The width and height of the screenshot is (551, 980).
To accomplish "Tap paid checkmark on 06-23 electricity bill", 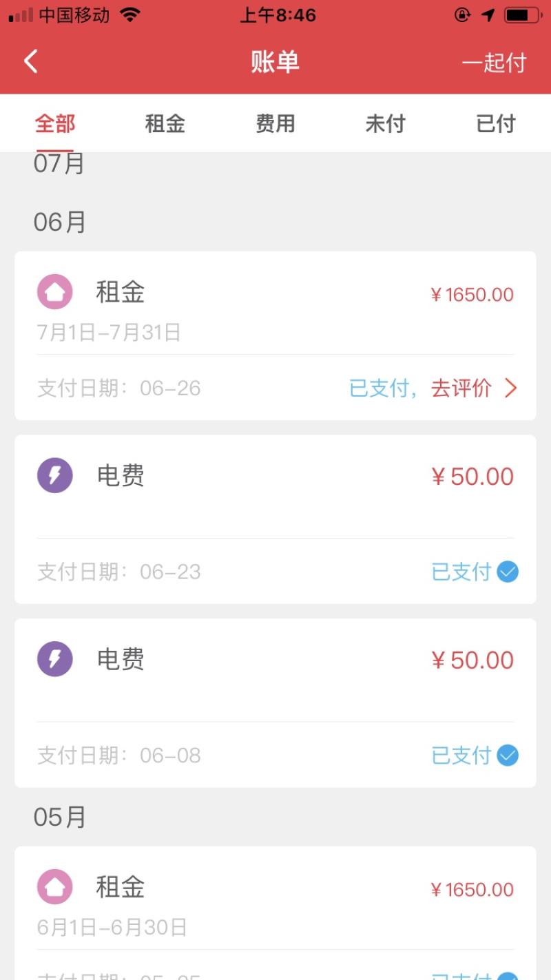I will 508,572.
